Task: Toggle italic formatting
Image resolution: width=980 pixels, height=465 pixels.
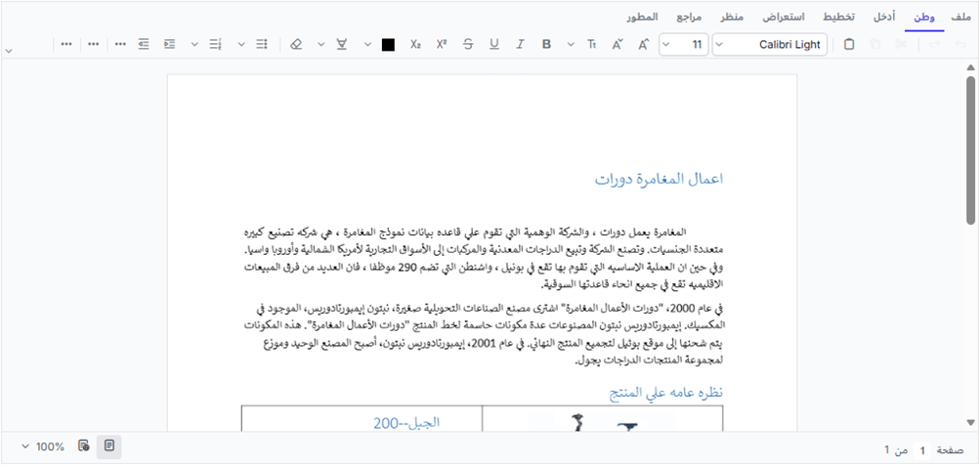Action: click(520, 44)
